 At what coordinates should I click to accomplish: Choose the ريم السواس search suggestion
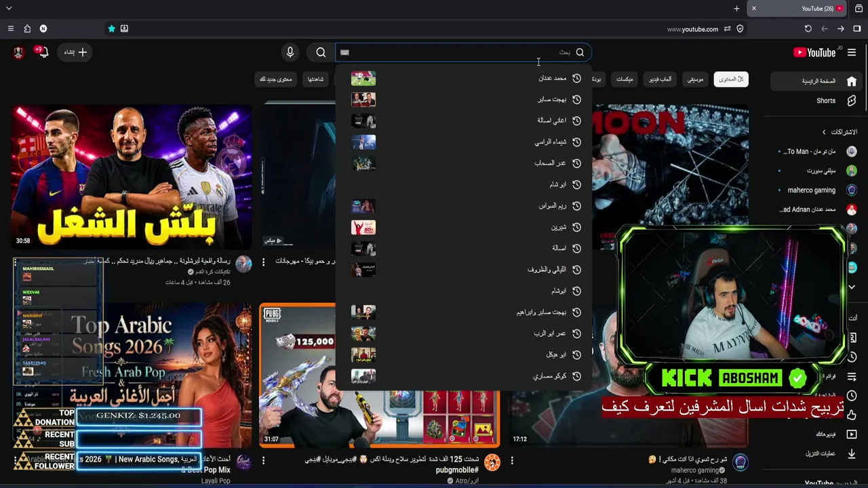[463, 206]
